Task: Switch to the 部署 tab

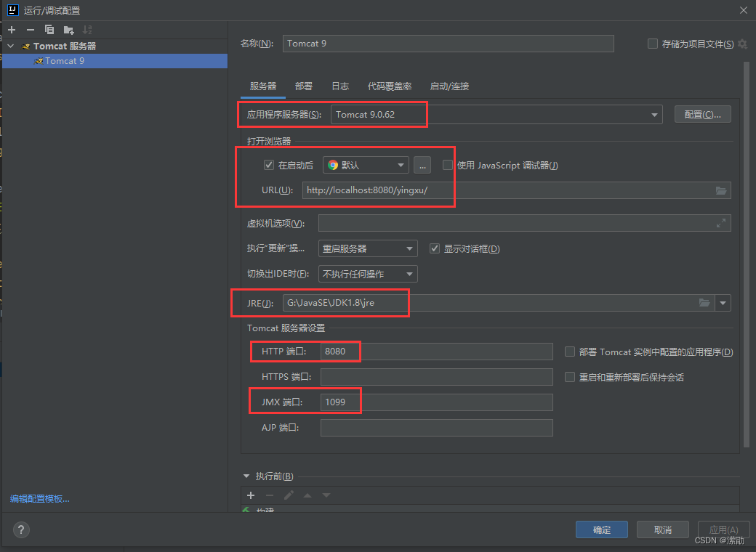Action: (304, 86)
